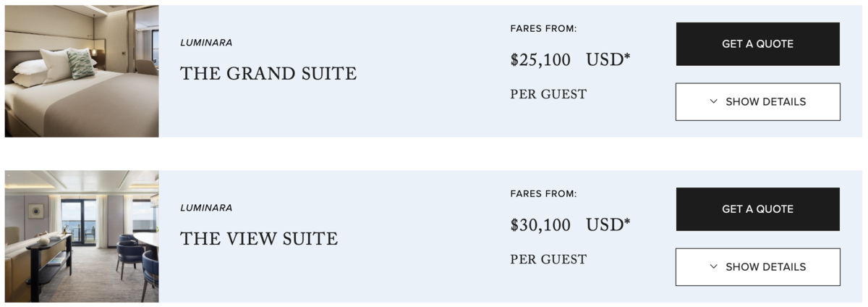Open the Grand Suite bedroom photo
This screenshot has width=868, height=307.
tap(82, 71)
